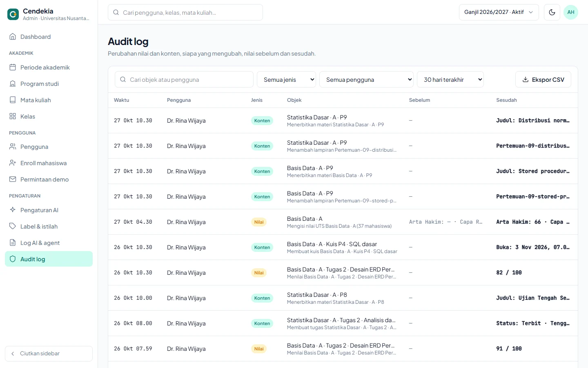Open the Ganjil 2026/2027 semester selector
Viewport: 588px width, 368px height.
tap(499, 12)
